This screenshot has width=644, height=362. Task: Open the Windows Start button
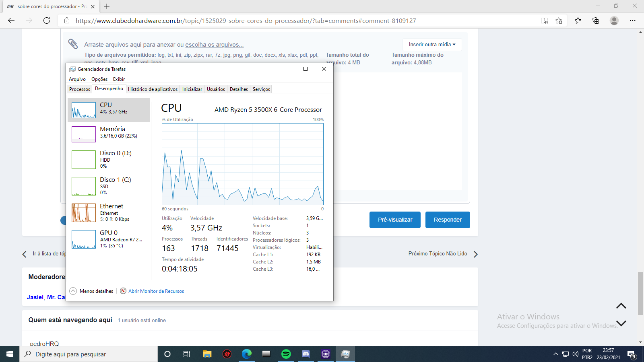[x=10, y=354]
